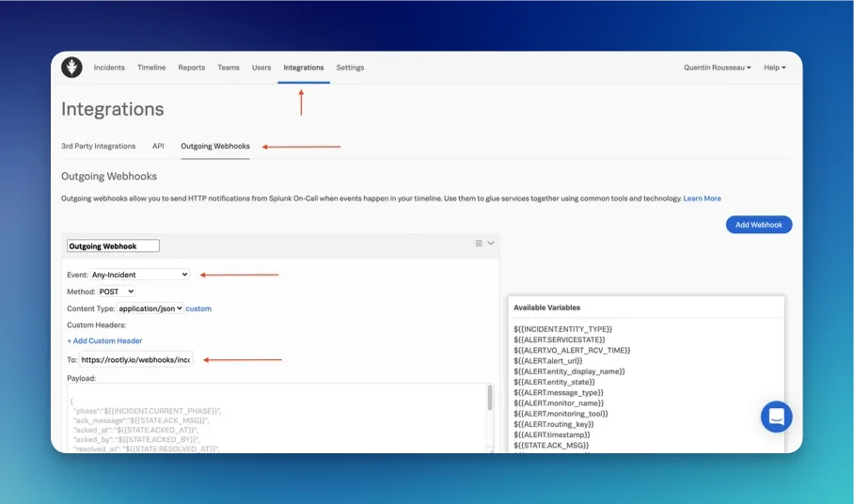Click the Splunk On-Call logo icon
The width and height of the screenshot is (854, 504).
71,68
